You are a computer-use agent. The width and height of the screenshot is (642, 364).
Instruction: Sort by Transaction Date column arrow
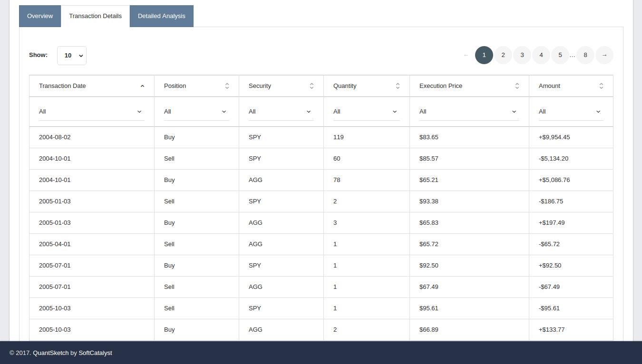click(142, 86)
